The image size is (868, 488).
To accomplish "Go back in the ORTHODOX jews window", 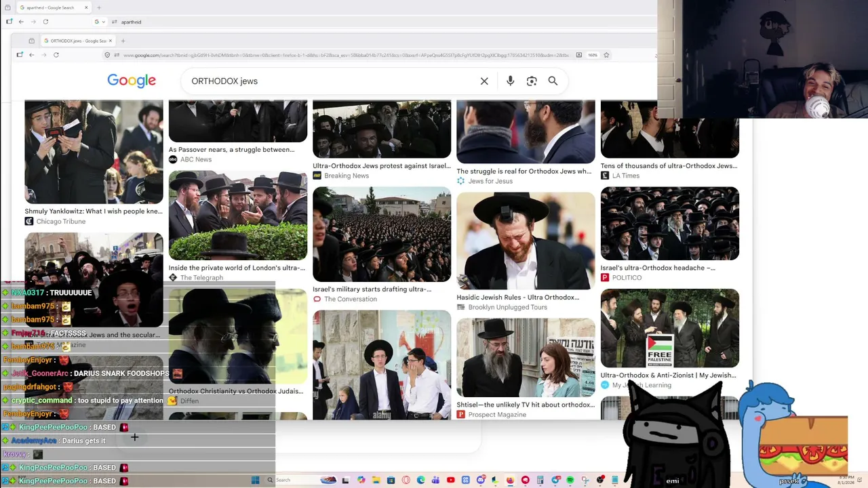I will pyautogui.click(x=32, y=55).
